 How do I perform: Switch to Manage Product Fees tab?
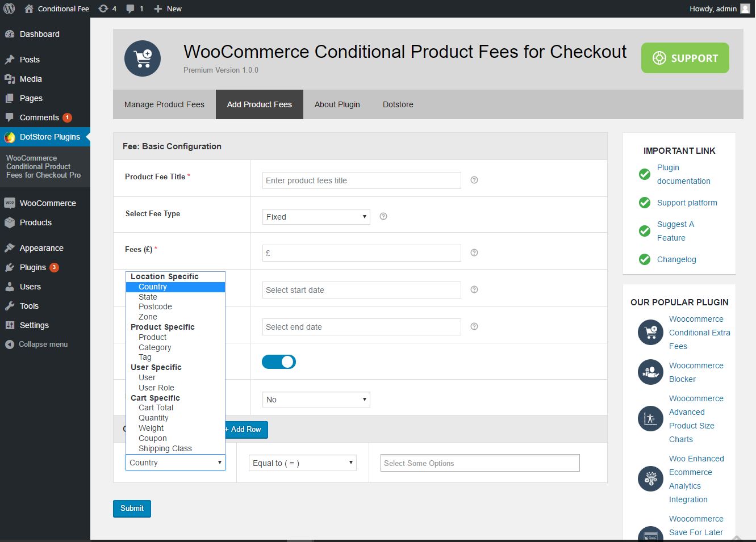(164, 104)
